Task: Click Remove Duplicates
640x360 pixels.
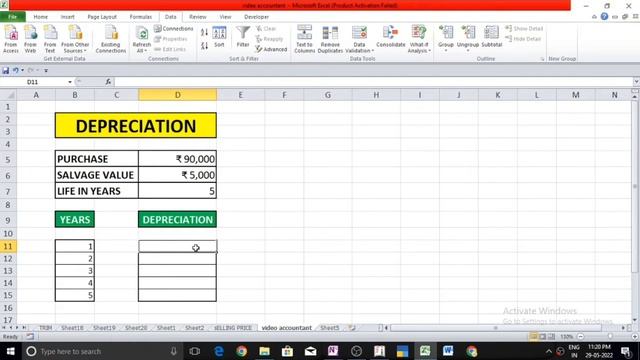Action: (x=330, y=39)
